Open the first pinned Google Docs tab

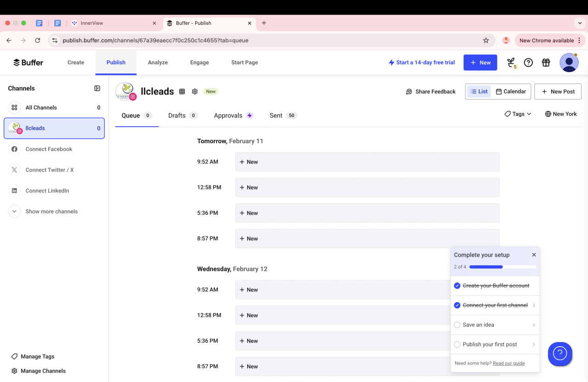click(x=39, y=23)
